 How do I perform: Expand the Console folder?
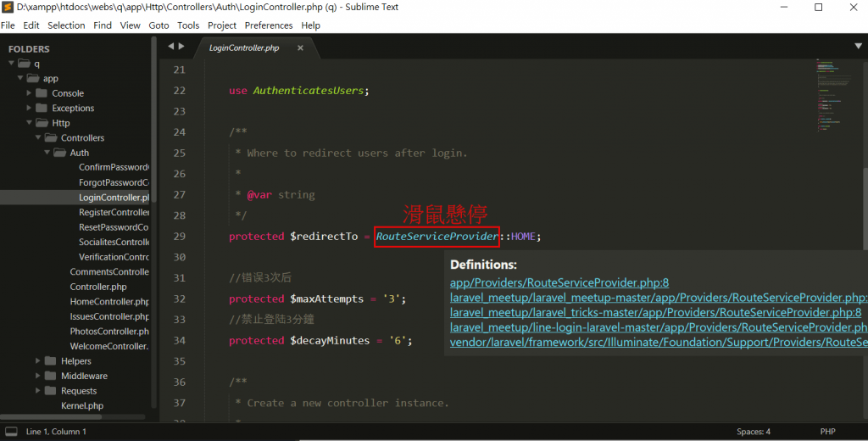pos(29,93)
